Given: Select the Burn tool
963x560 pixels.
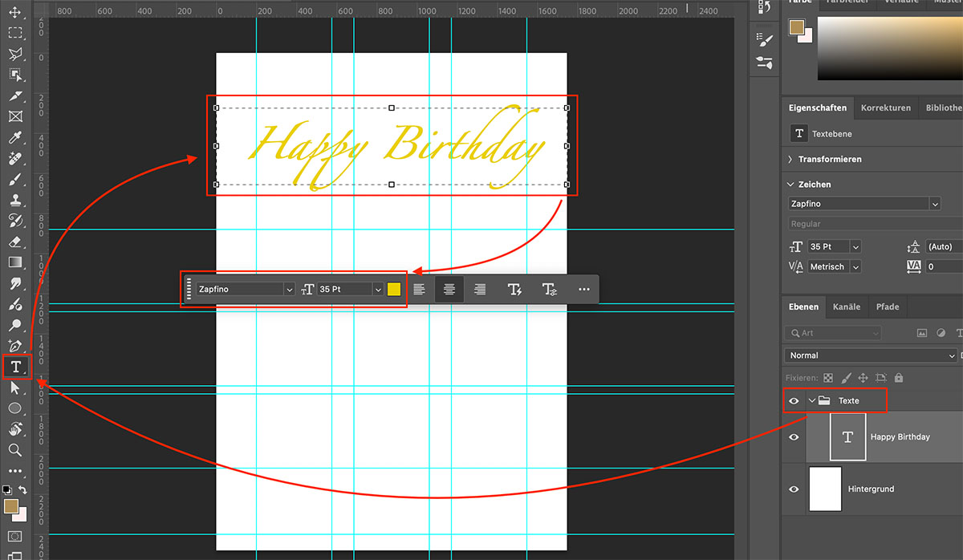Looking at the screenshot, I should coord(14,304).
